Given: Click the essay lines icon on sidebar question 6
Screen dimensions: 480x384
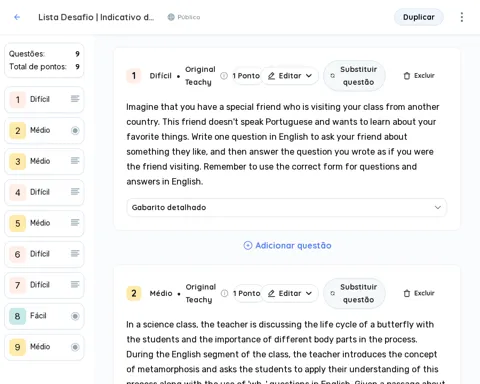Looking at the screenshot, I should (x=75, y=253).
